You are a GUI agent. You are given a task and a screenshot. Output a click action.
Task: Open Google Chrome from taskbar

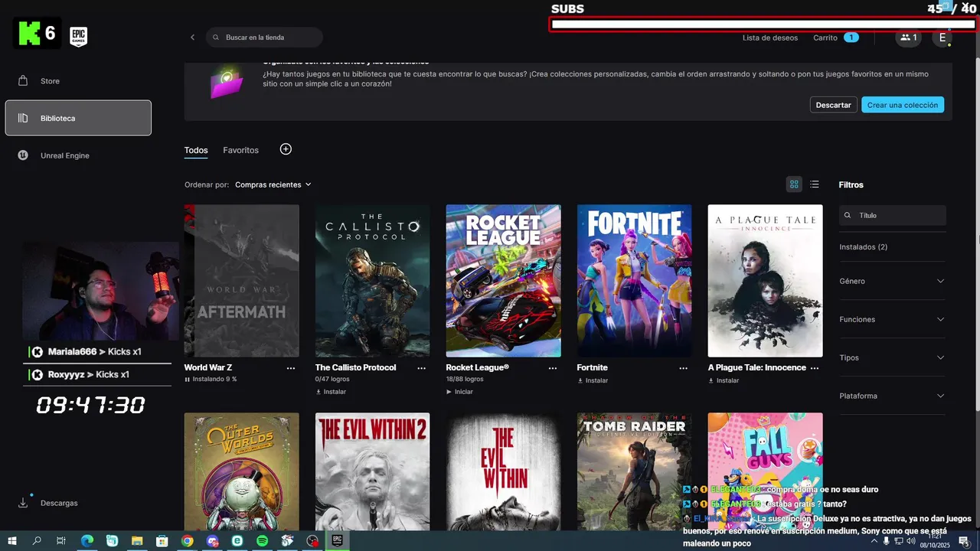[187, 541]
